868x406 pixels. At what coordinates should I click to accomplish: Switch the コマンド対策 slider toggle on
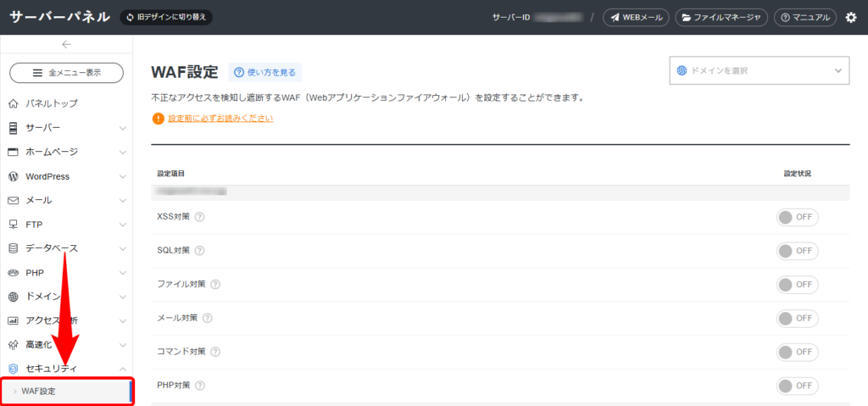[x=797, y=352]
